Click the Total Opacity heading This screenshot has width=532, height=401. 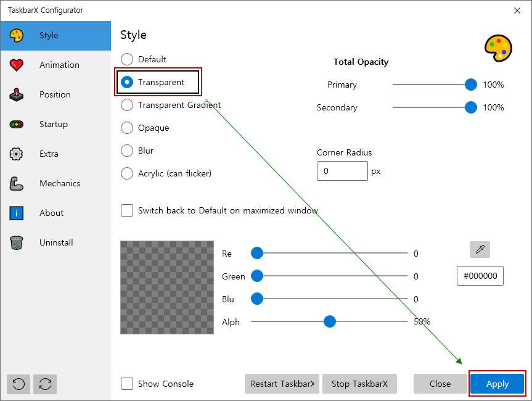pos(361,62)
